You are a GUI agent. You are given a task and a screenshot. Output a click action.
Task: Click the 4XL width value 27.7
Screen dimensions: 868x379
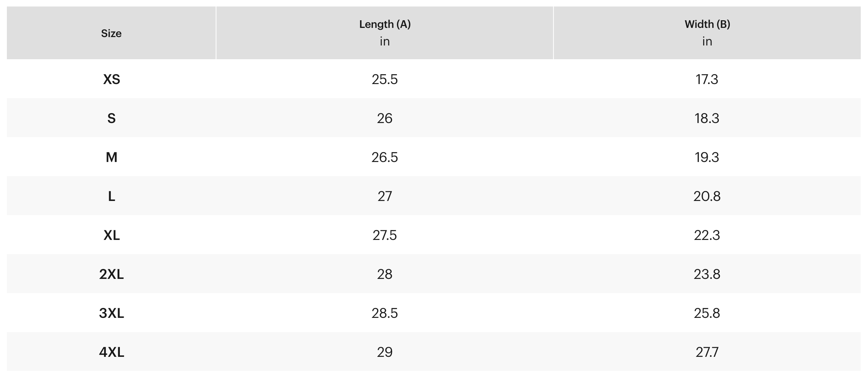pyautogui.click(x=707, y=352)
